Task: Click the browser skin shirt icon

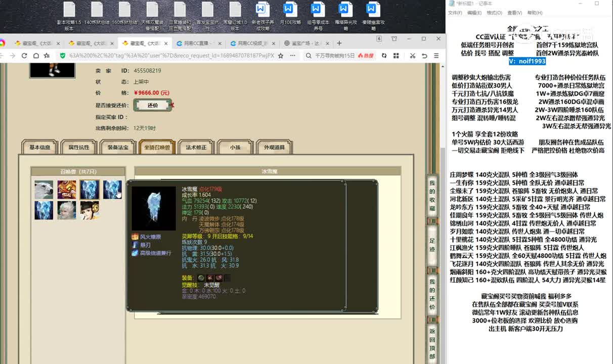Action: [394, 39]
